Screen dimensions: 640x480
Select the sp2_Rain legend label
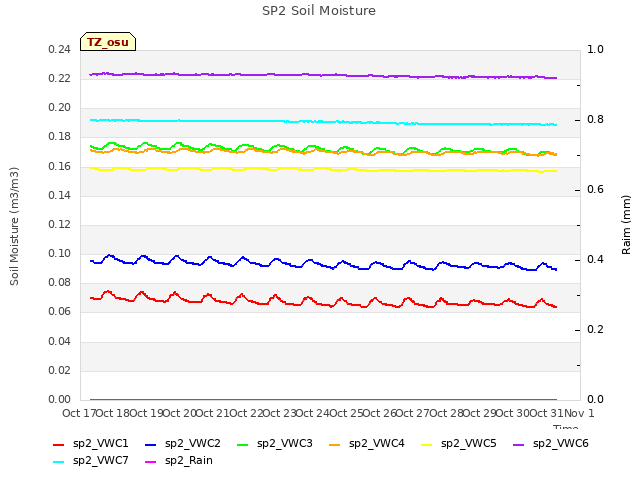(189, 461)
